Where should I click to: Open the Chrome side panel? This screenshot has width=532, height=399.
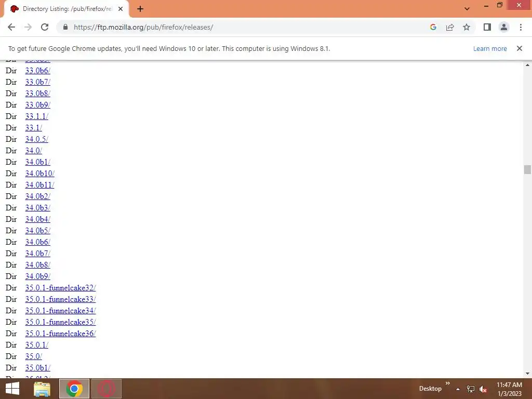pos(487,27)
